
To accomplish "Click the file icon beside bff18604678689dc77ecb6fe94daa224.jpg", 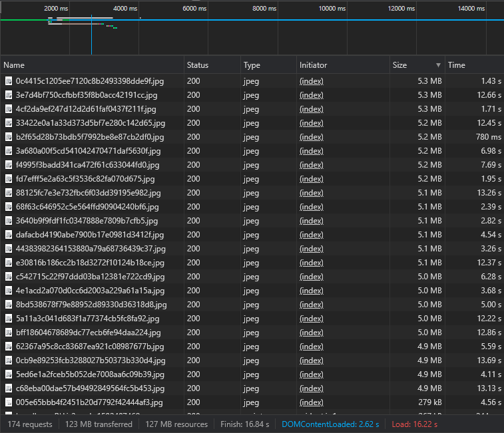I will coord(9,333).
